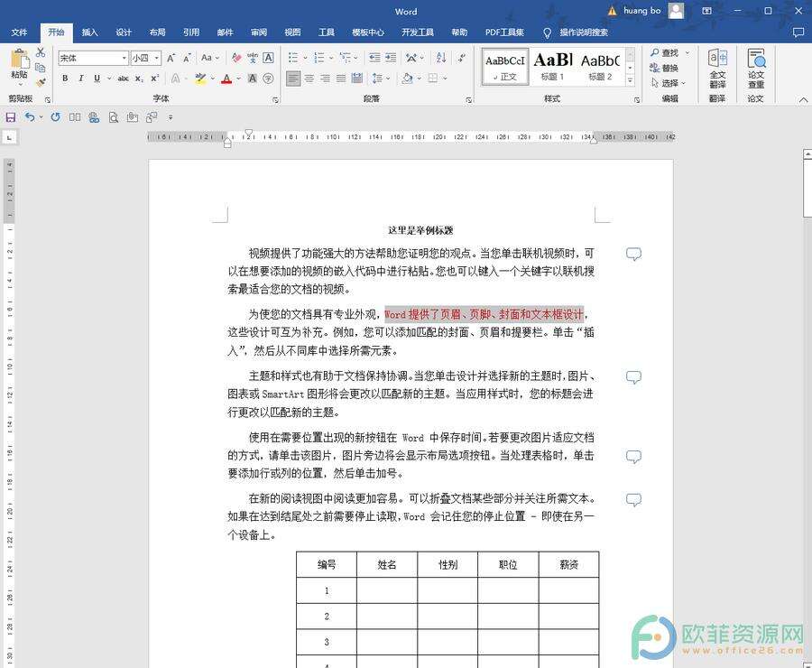Toggle Subscript formatting
Viewport: 812px width, 668px height.
coord(139,79)
